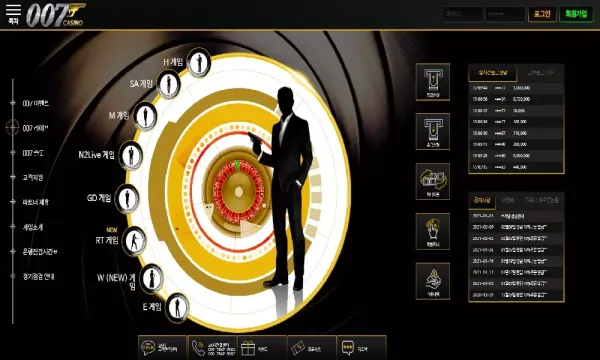Click the username input field
Image resolution: width=600 pixels, height=360 pixels.
tap(463, 15)
